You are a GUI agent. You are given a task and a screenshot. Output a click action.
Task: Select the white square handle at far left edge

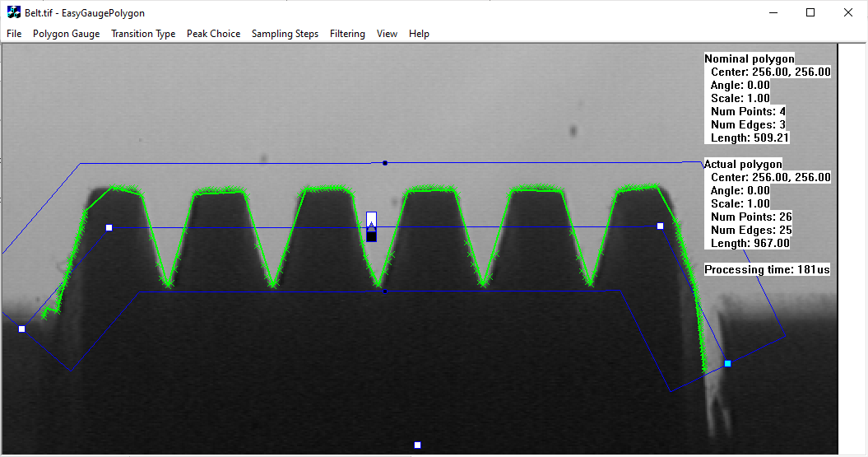tap(22, 329)
